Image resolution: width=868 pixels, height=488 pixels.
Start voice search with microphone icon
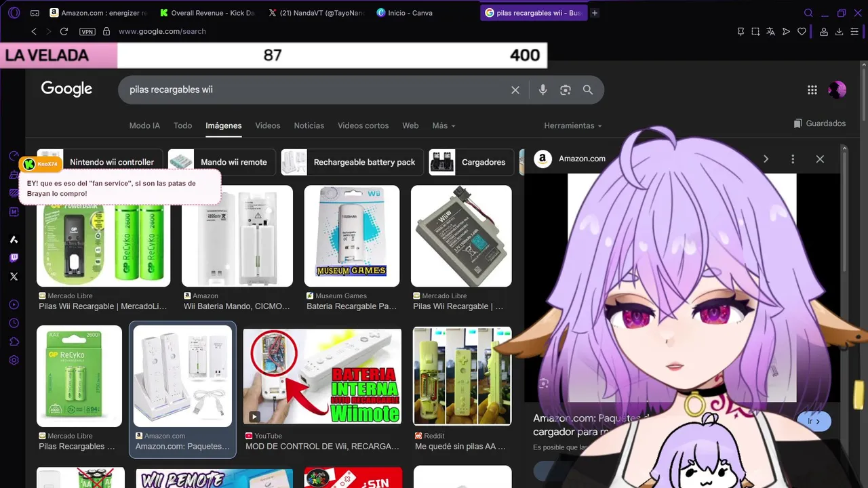[542, 89]
